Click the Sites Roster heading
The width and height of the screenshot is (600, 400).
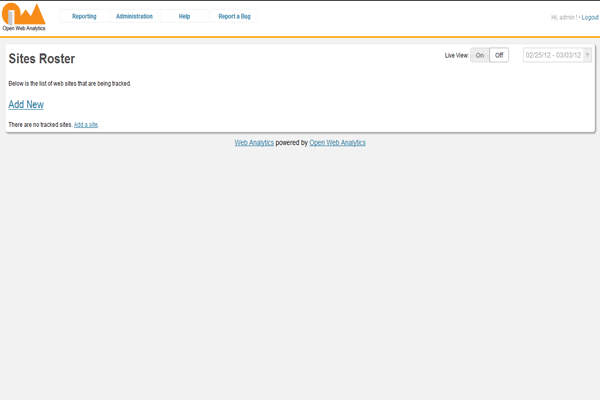tap(42, 60)
